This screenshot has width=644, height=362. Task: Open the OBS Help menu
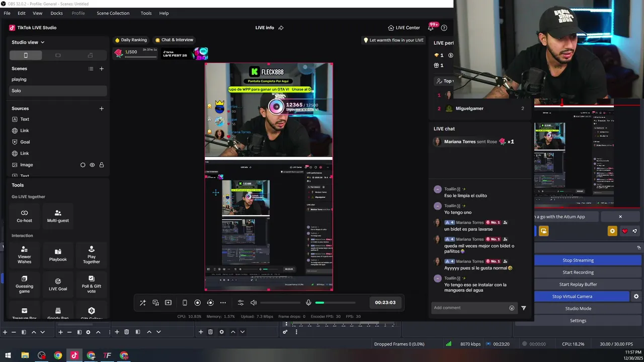pos(164,13)
